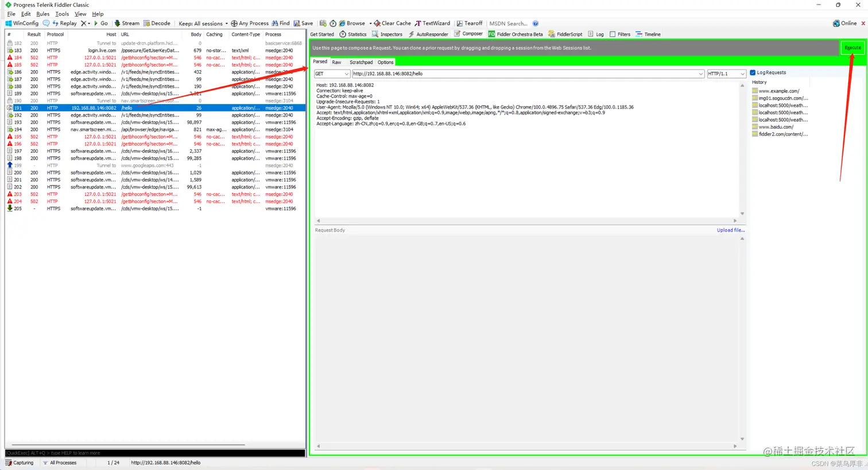Click the Any Process target picker
The width and height of the screenshot is (868, 470).
point(250,24)
